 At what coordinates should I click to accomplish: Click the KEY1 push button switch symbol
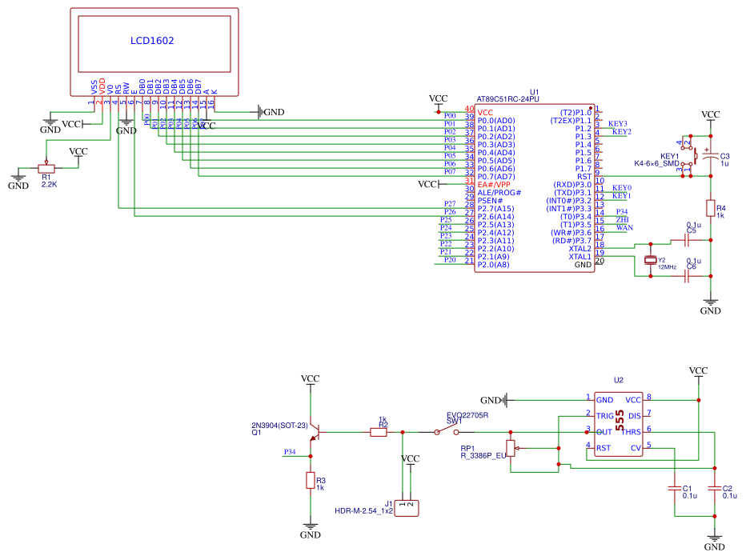(x=690, y=156)
